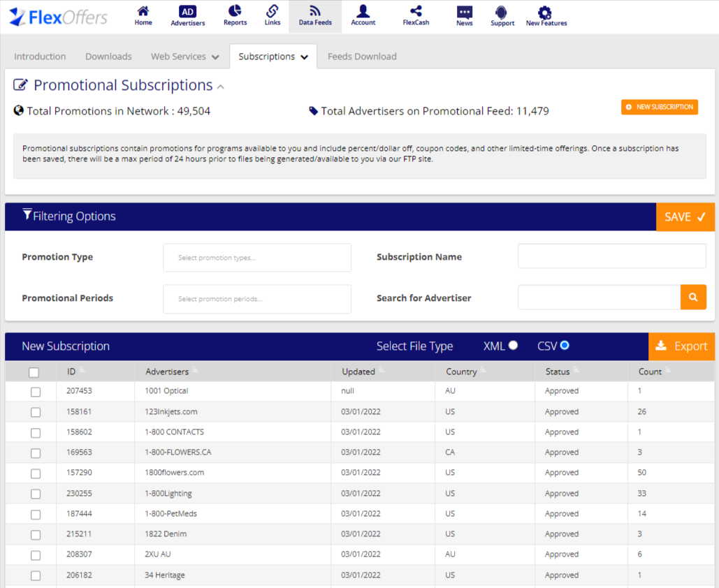Click the count value 33

click(x=641, y=494)
